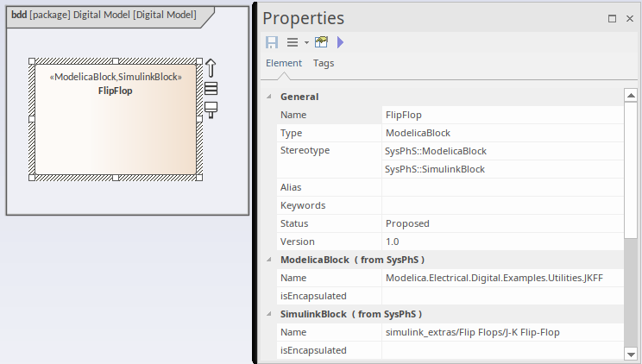
Task: Click the Modelica JKFF name value field
Action: click(x=502, y=278)
